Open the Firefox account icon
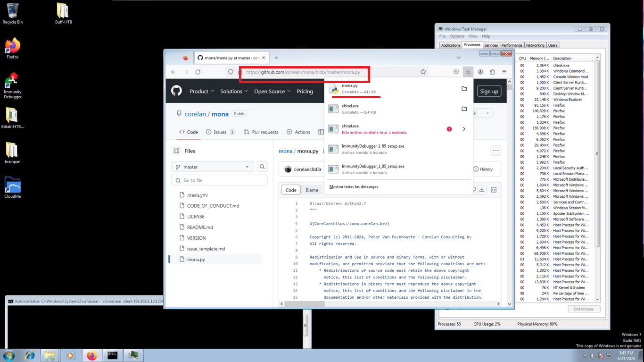Viewport: 644px width, 362px height. click(x=480, y=72)
